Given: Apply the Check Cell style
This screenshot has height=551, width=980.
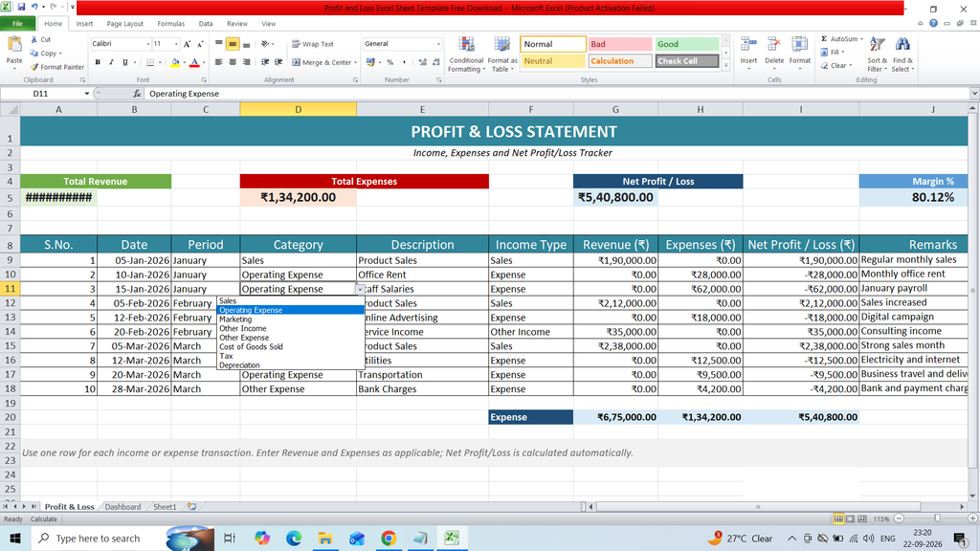Looking at the screenshot, I should pyautogui.click(x=686, y=61).
